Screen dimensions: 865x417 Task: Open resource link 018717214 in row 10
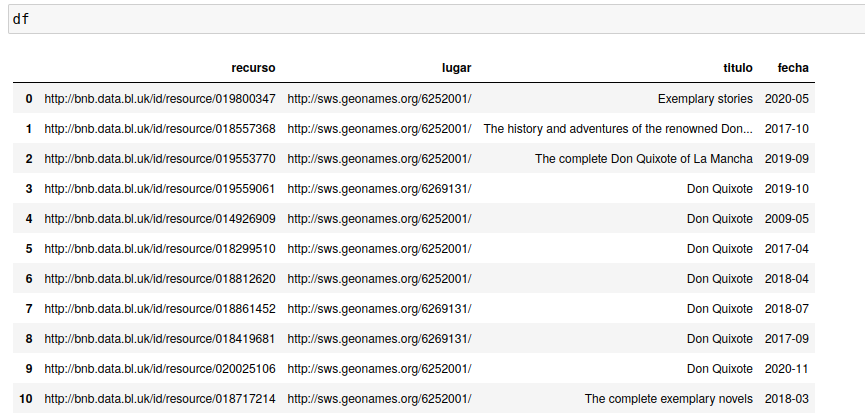point(160,399)
